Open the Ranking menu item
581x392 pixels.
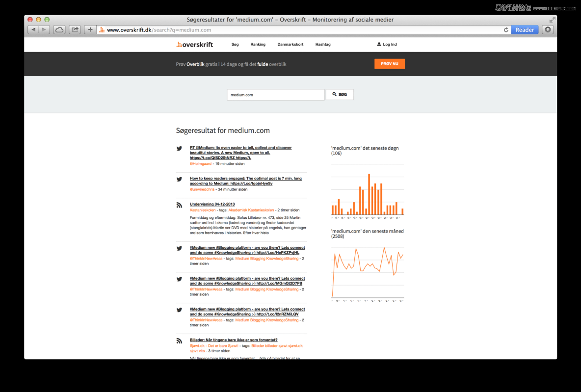[x=258, y=44]
